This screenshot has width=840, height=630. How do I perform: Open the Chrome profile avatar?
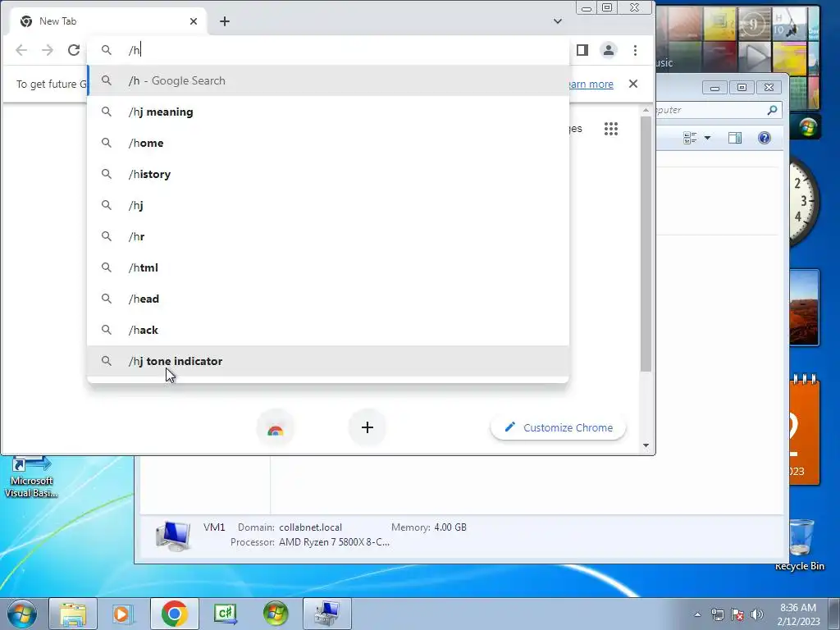[x=609, y=50]
